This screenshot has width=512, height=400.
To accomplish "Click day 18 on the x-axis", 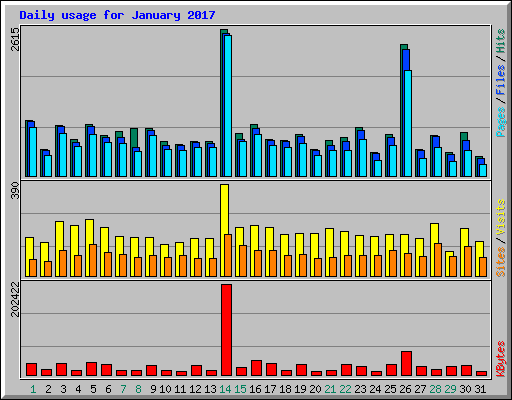I will (x=285, y=389).
